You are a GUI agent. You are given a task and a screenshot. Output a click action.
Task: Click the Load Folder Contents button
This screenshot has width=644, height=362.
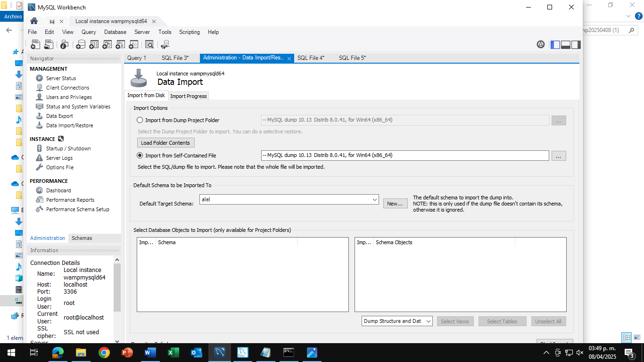165,143
